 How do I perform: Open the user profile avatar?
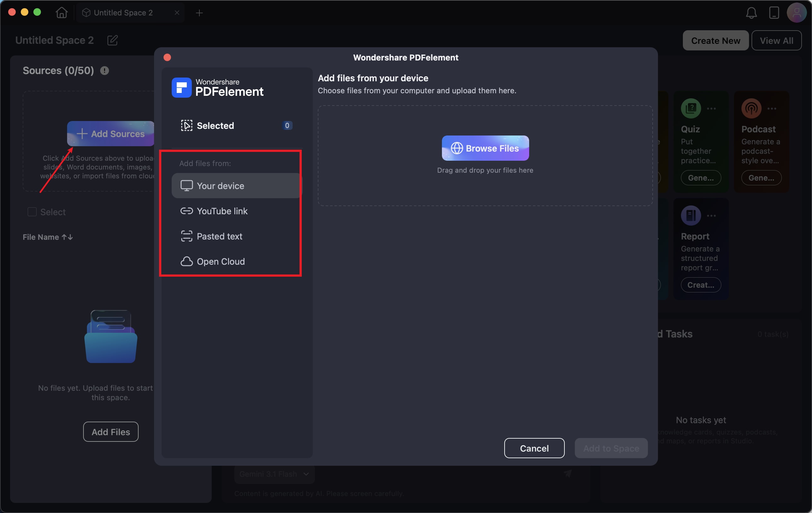pos(797,13)
